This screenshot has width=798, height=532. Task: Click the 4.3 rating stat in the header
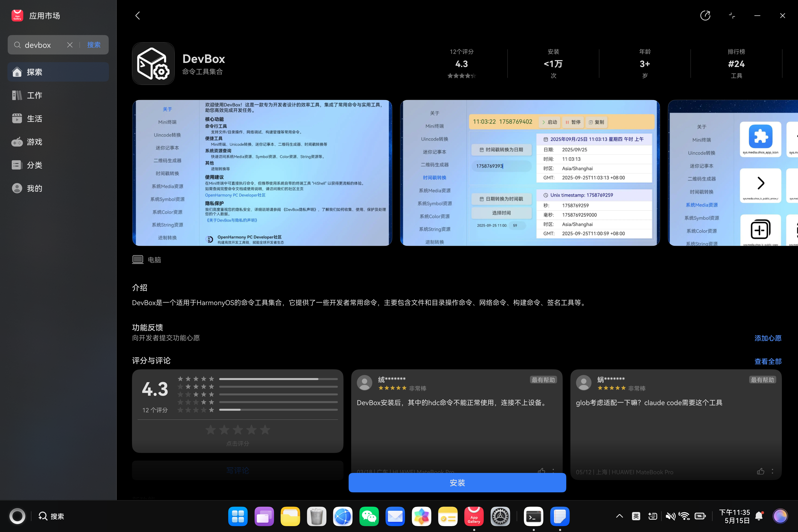point(461,63)
